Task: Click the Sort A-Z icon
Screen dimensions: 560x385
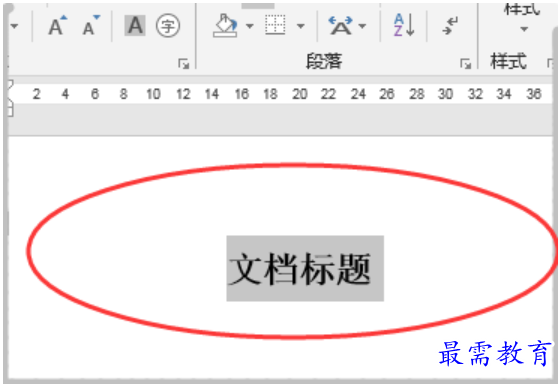Action: pyautogui.click(x=404, y=25)
